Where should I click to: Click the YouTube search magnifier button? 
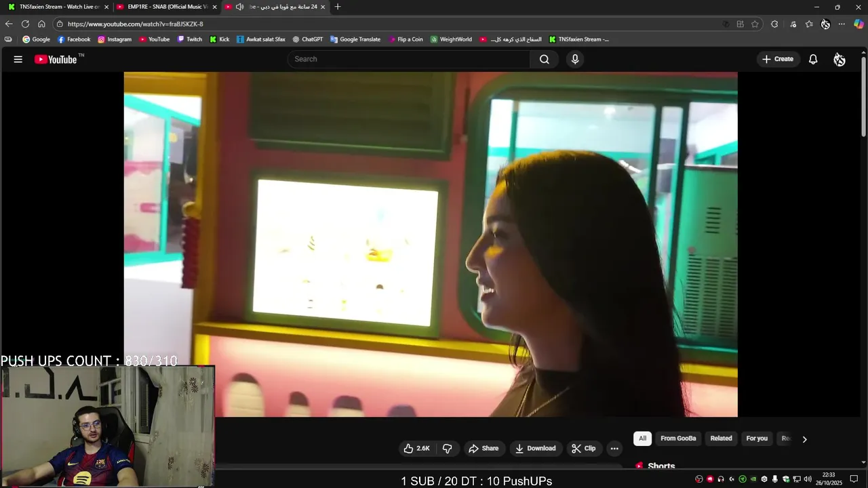[544, 59]
